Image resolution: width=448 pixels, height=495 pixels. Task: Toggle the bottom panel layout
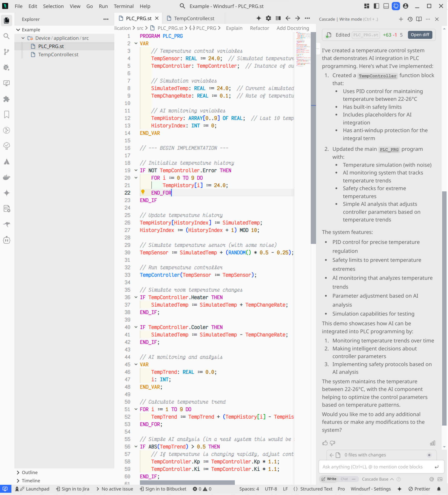coord(386,6)
